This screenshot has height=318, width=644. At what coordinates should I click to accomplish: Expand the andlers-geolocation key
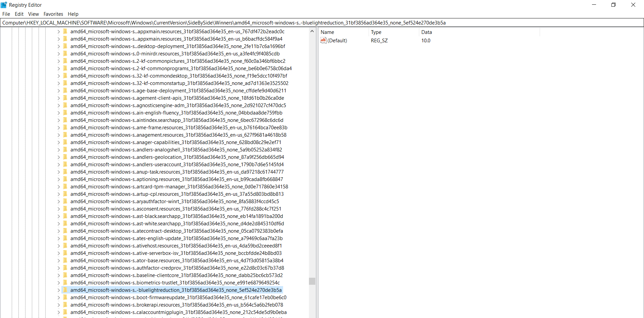(x=59, y=157)
